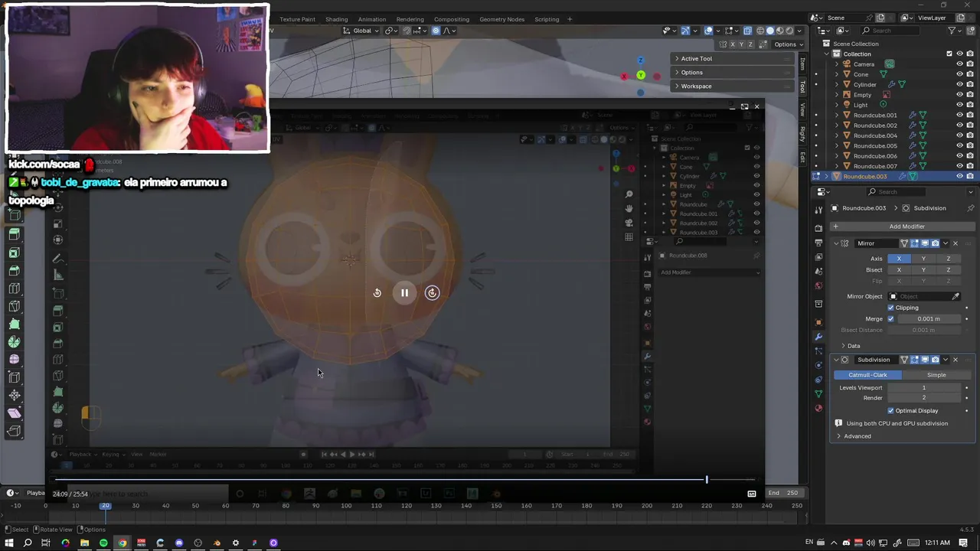Open the Material properties tab
Viewport: 980px width, 551px height.
[818, 408]
